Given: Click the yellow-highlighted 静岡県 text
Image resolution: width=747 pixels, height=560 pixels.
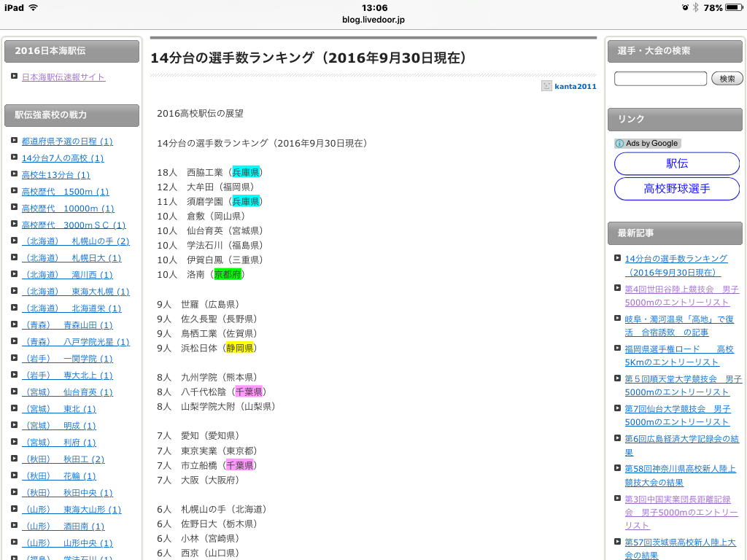Looking at the screenshot, I should point(239,348).
